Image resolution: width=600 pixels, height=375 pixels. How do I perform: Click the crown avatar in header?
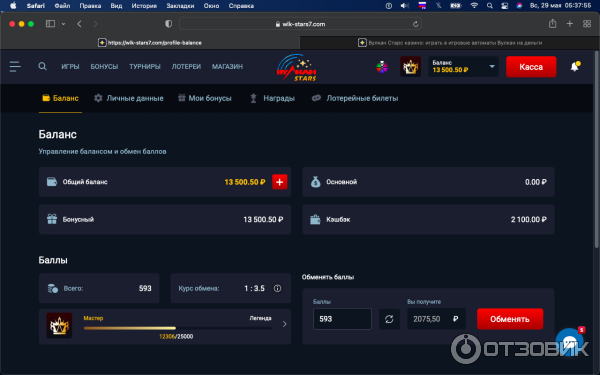coord(410,67)
